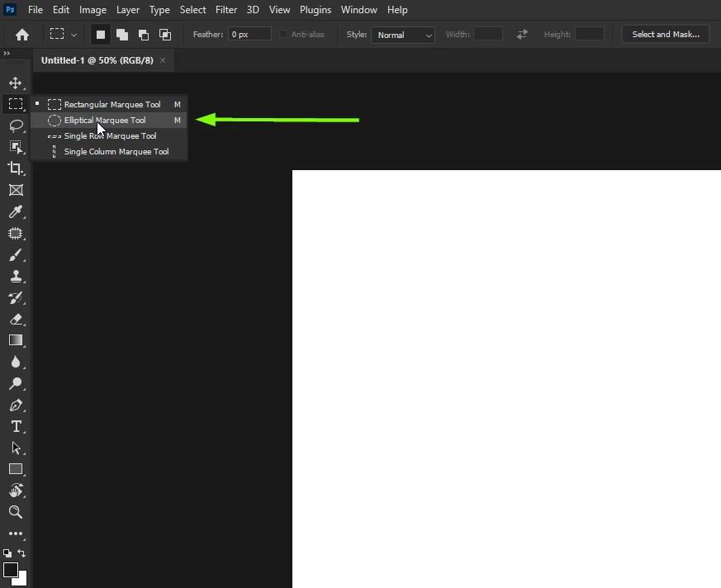721x588 pixels.
Task: Click the Photoshop Ps logo
Action: (x=10, y=9)
